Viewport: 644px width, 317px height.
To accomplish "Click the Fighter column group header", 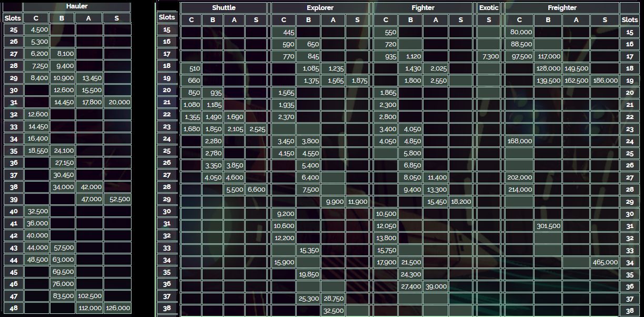I will pos(423,8).
